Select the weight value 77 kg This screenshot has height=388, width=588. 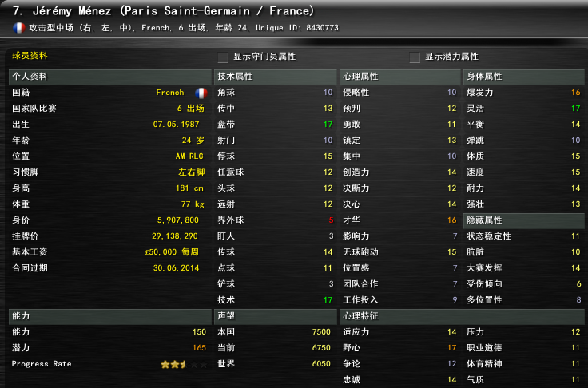coord(193,204)
